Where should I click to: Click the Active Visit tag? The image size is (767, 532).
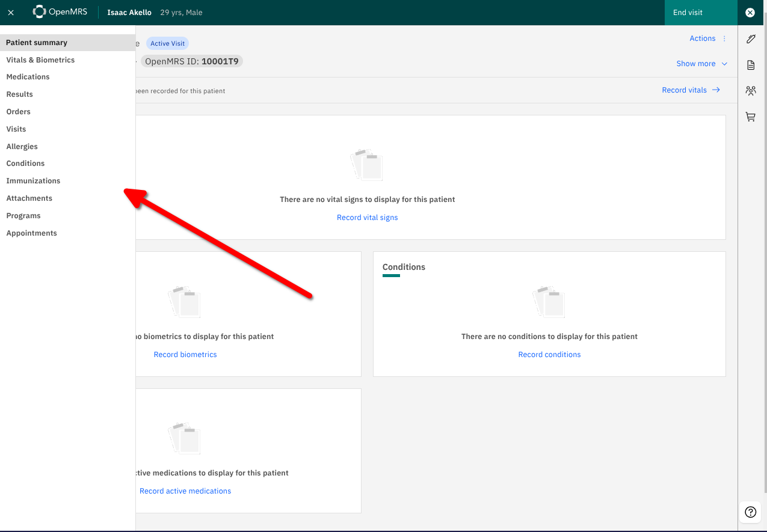(x=168, y=44)
